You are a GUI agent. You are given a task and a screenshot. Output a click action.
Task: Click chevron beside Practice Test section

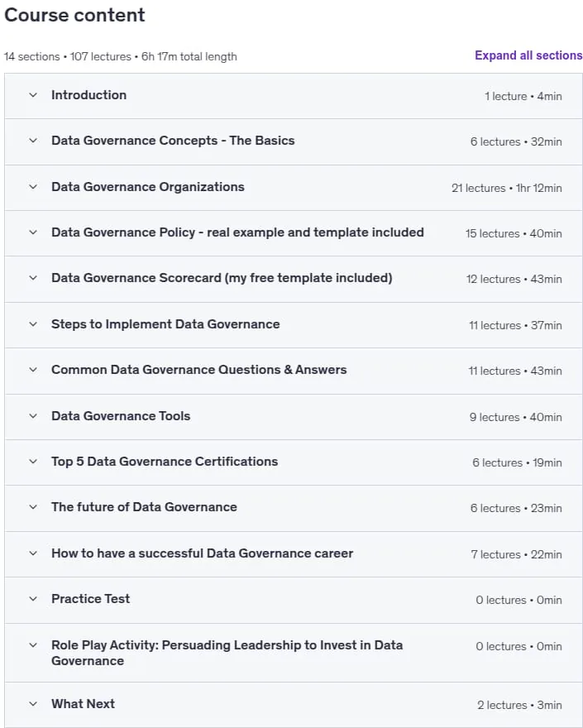click(x=33, y=599)
